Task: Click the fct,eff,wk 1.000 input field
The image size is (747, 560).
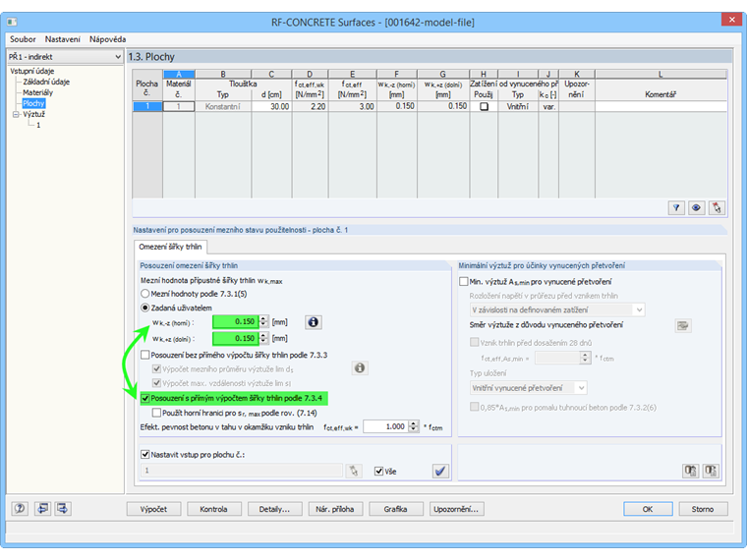Action: tap(386, 426)
